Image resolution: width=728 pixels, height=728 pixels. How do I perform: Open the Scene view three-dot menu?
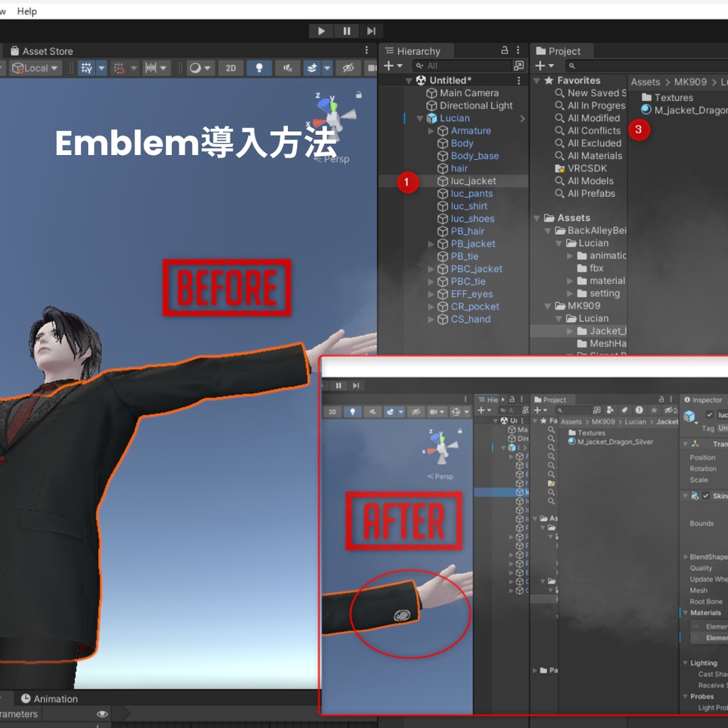(366, 50)
